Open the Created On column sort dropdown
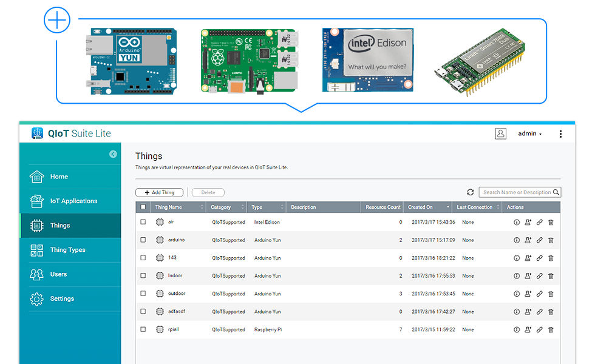This screenshot has height=364, width=595. 448,207
